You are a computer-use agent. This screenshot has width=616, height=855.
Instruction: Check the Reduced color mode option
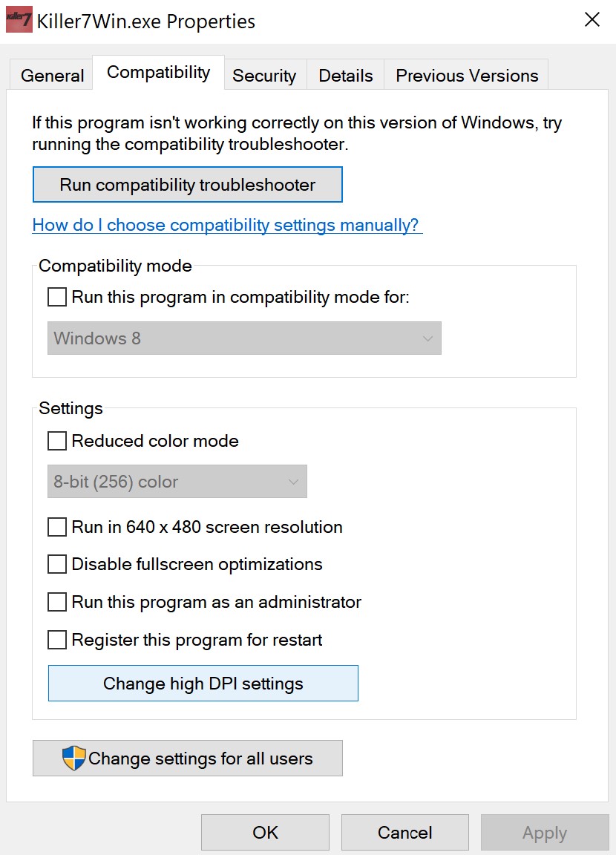coord(57,441)
